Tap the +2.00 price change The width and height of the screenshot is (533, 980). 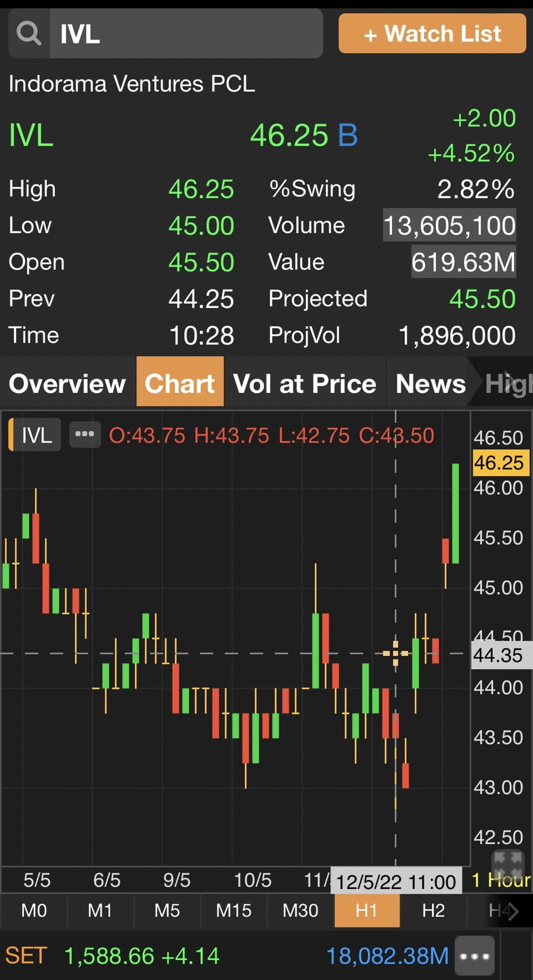484,119
